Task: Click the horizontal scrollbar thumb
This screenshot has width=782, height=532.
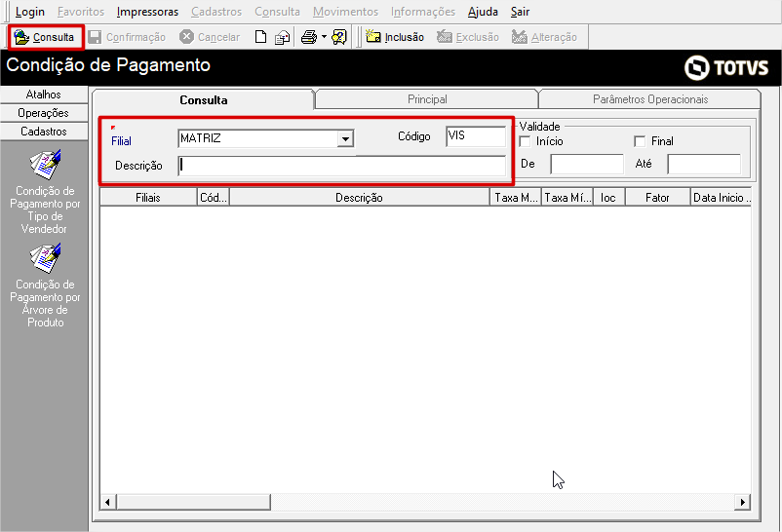Action: tap(193, 502)
